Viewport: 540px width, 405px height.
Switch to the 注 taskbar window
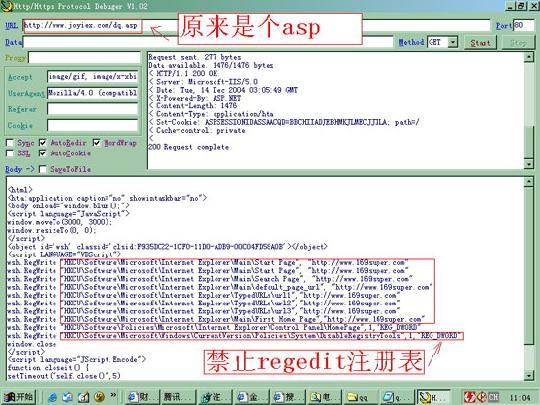point(215,397)
